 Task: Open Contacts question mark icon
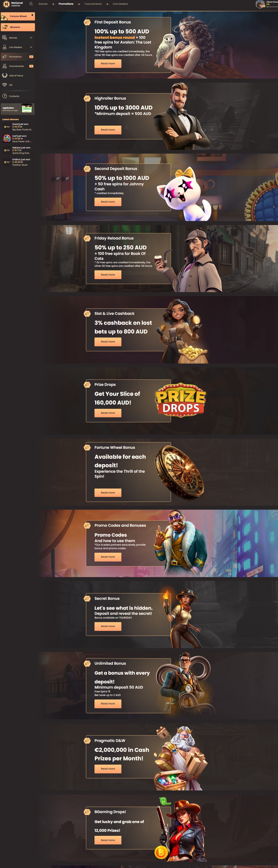(x=5, y=96)
